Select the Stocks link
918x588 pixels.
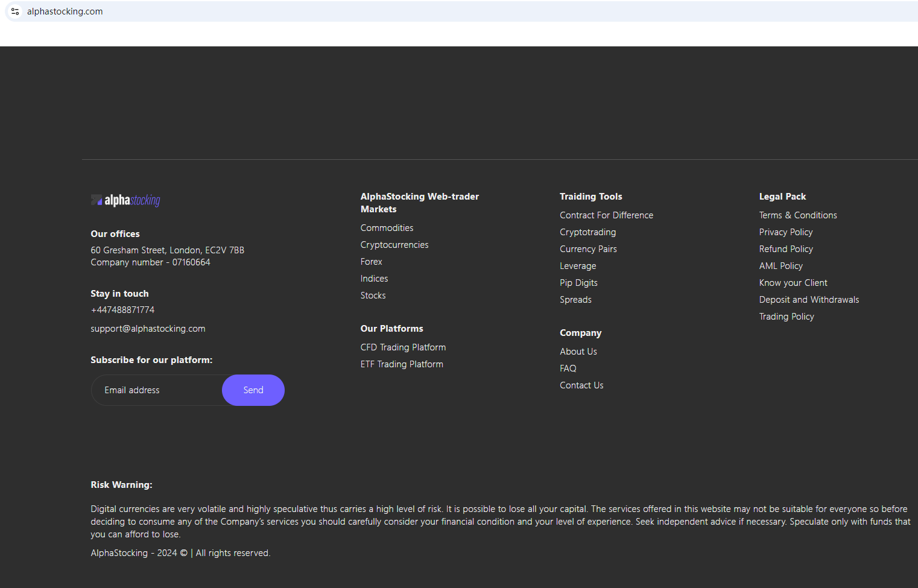pos(373,296)
